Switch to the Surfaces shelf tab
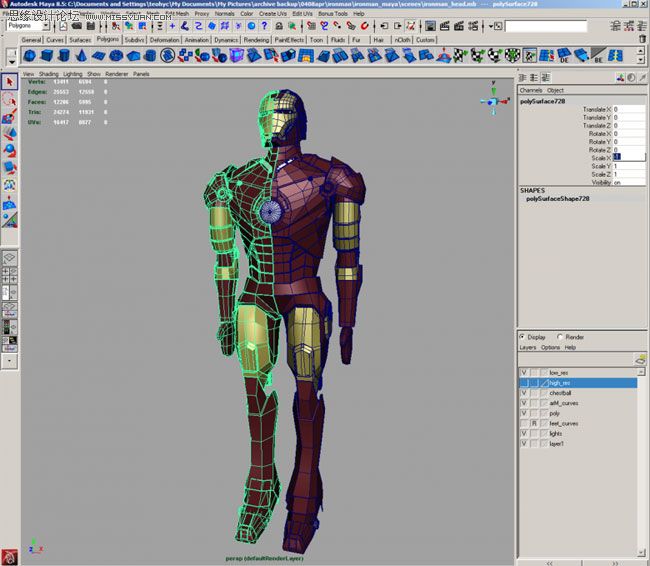 point(80,40)
